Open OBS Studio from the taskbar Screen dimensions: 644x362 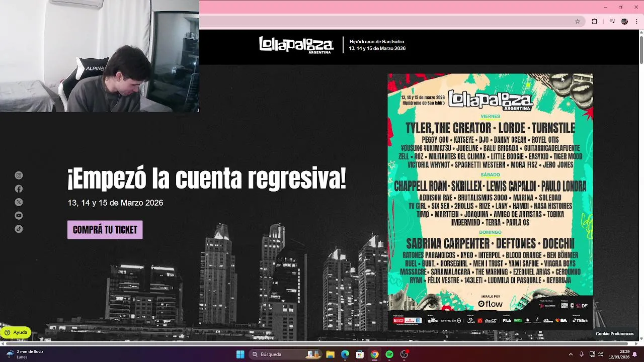pyautogui.click(x=404, y=354)
